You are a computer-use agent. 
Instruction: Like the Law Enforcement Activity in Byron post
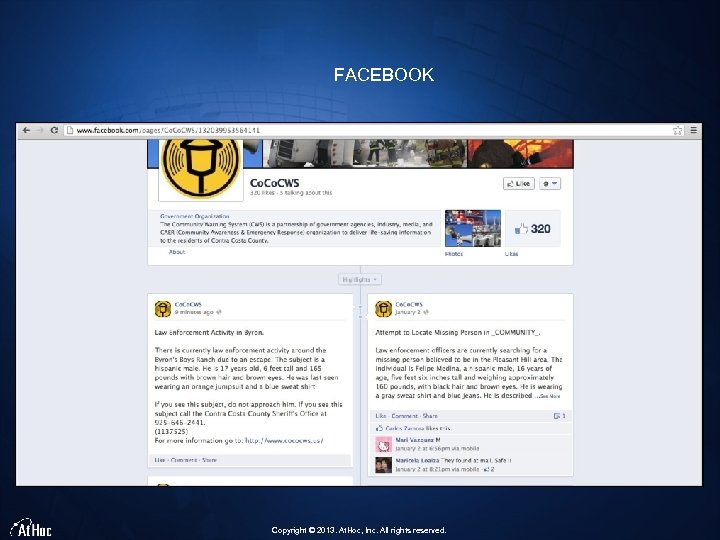[160, 460]
